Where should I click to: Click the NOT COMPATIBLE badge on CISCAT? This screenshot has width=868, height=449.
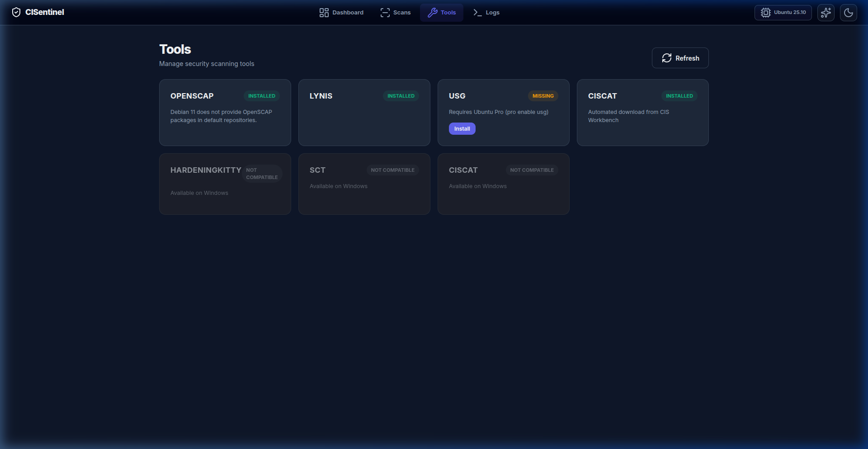tap(532, 170)
